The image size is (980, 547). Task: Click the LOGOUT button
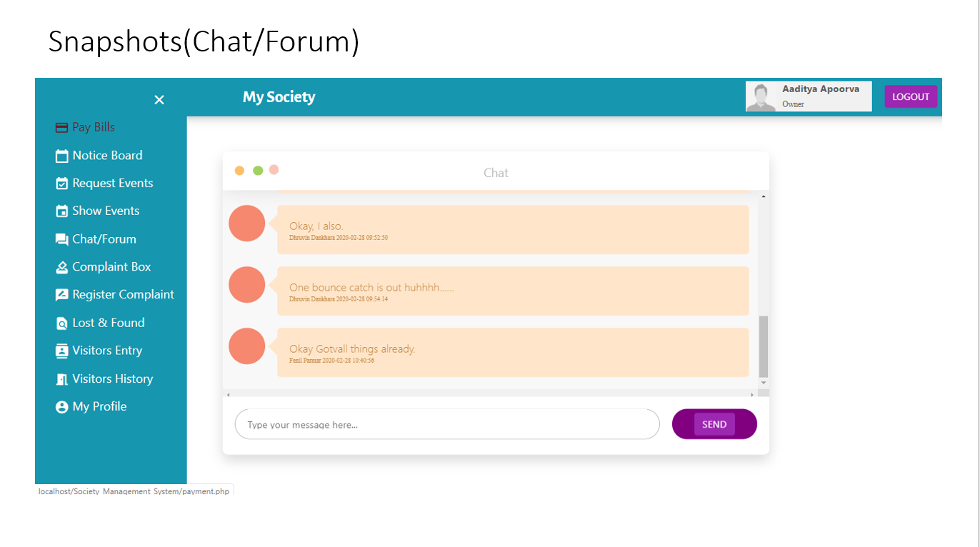[911, 96]
